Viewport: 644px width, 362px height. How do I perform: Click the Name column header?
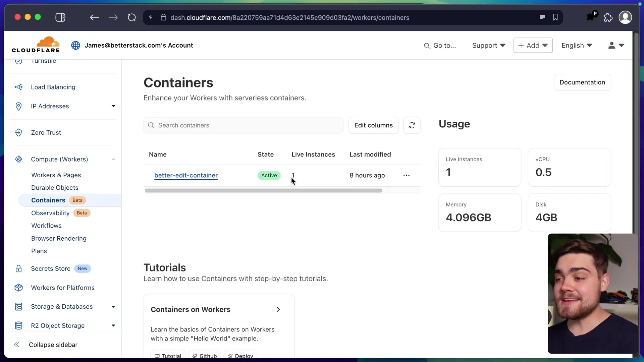pos(158,155)
